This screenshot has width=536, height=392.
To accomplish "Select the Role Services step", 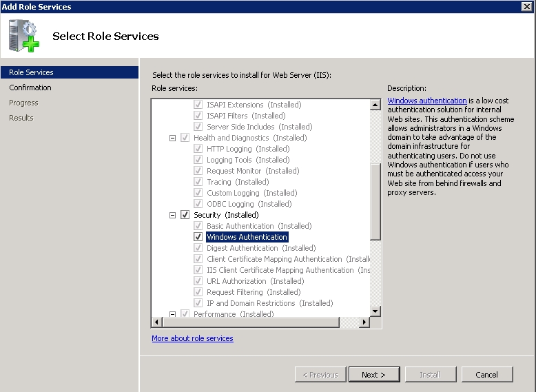I will (31, 72).
